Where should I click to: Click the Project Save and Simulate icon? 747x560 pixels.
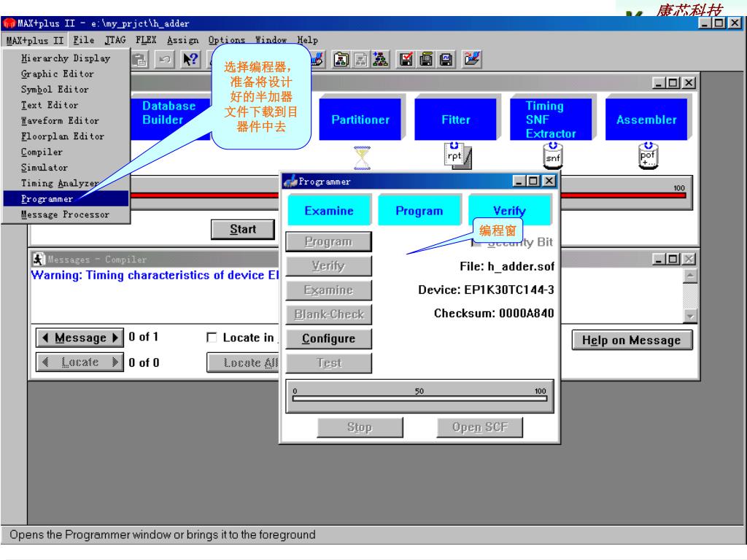click(446, 59)
